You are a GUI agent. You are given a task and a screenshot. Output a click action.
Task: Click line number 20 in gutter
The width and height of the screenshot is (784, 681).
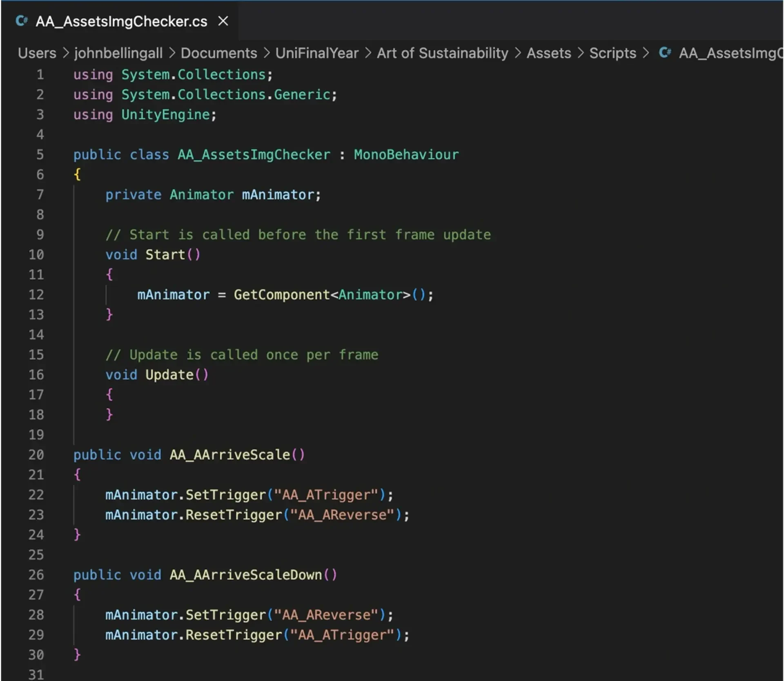(36, 455)
